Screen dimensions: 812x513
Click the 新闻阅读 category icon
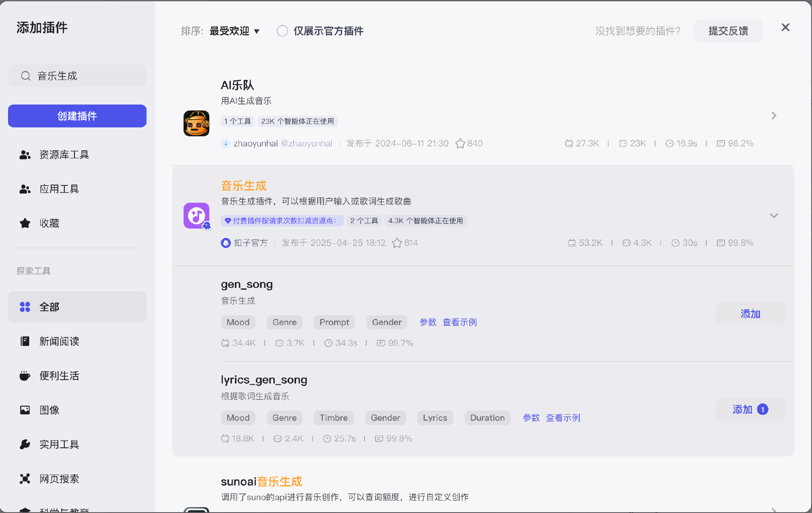coord(25,342)
